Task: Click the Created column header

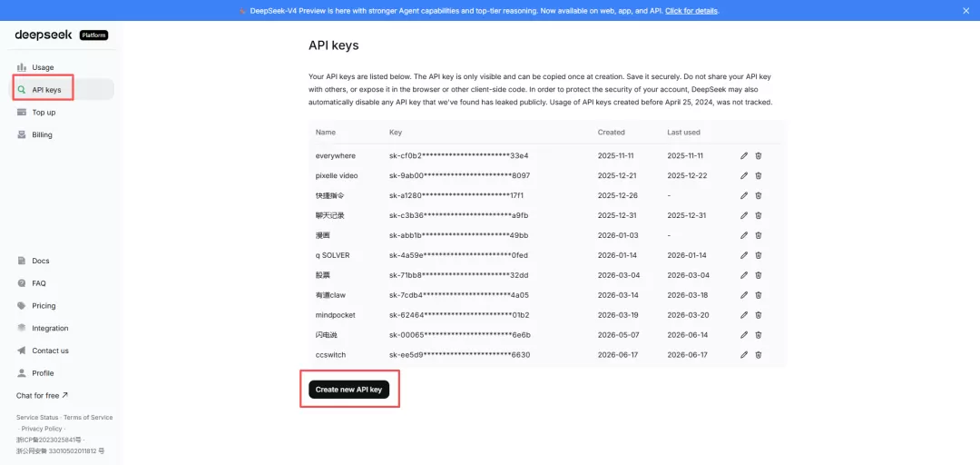Action: (x=612, y=133)
